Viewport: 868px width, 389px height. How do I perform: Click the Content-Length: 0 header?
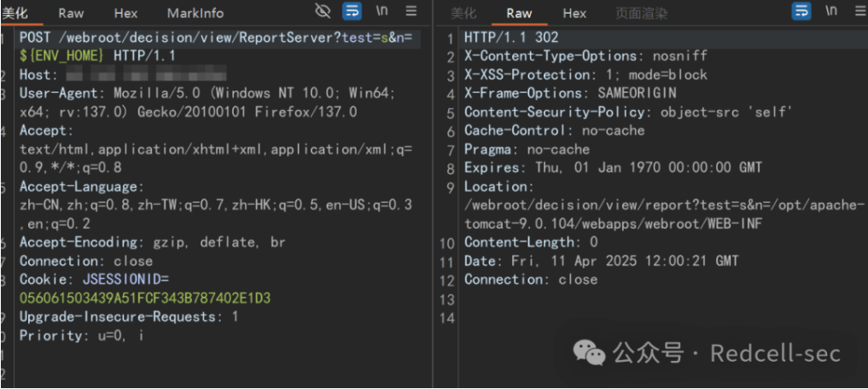(x=531, y=242)
